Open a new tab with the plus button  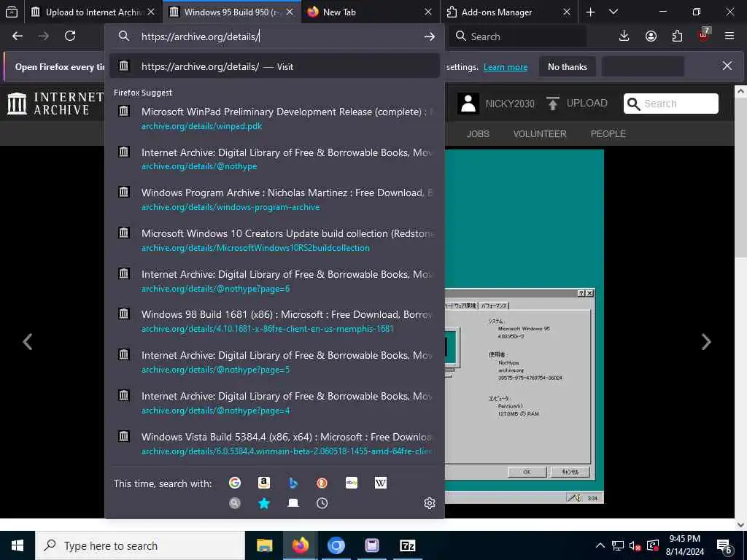click(x=590, y=12)
